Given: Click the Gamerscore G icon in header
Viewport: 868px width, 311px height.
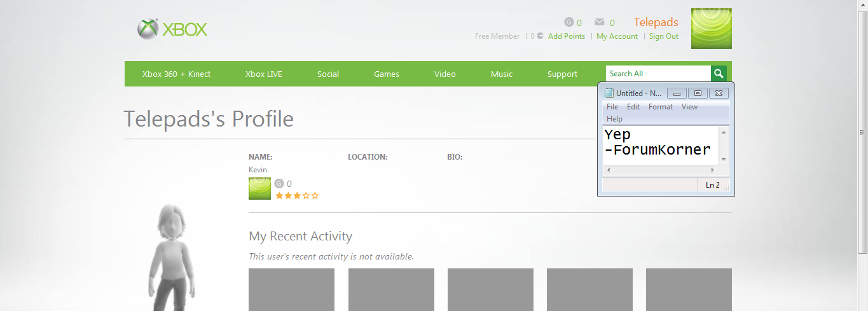Looking at the screenshot, I should pyautogui.click(x=569, y=22).
